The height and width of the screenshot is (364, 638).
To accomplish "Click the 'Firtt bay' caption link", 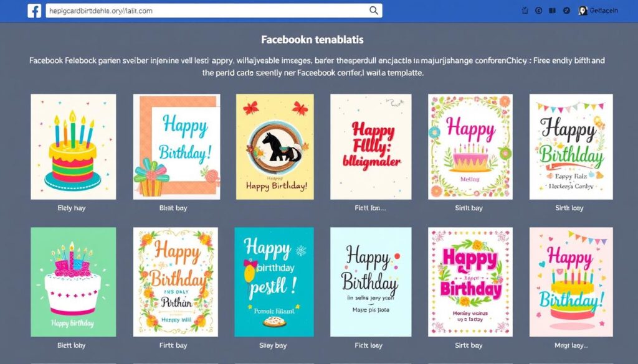I will 173,345.
